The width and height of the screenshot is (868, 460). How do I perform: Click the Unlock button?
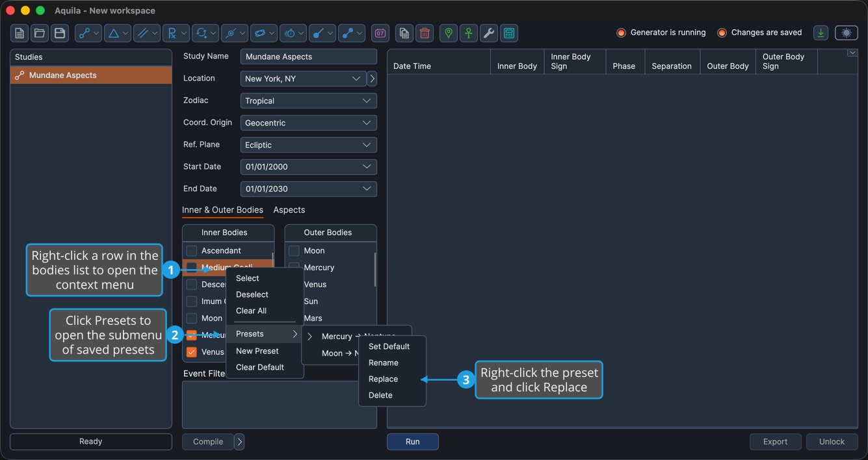tap(832, 442)
